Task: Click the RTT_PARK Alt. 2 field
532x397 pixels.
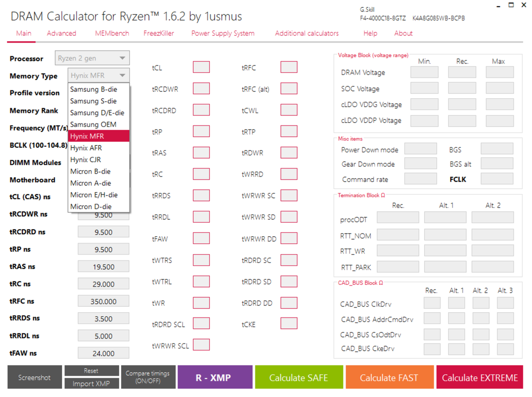Action: [x=493, y=267]
